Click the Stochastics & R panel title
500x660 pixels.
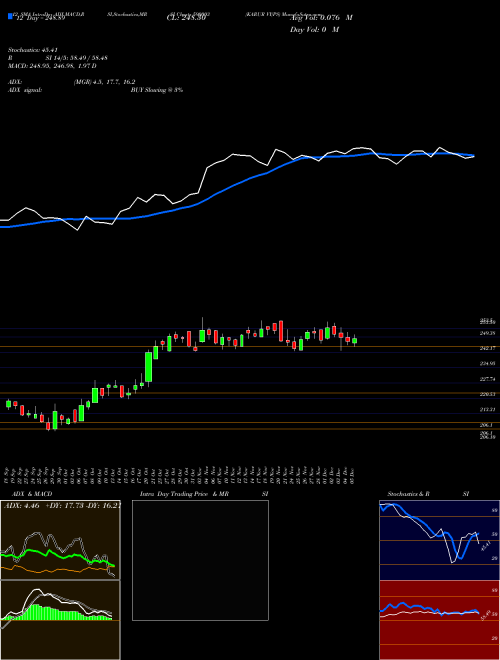coord(428,494)
